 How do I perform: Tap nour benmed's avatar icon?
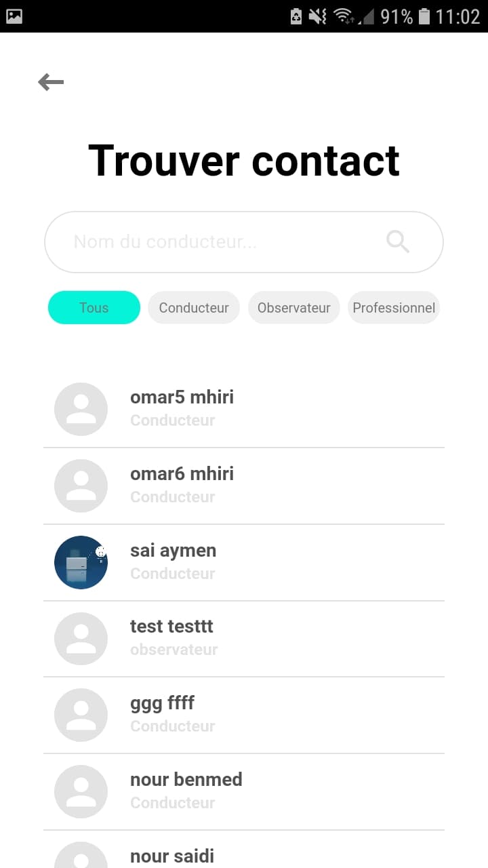(x=81, y=792)
